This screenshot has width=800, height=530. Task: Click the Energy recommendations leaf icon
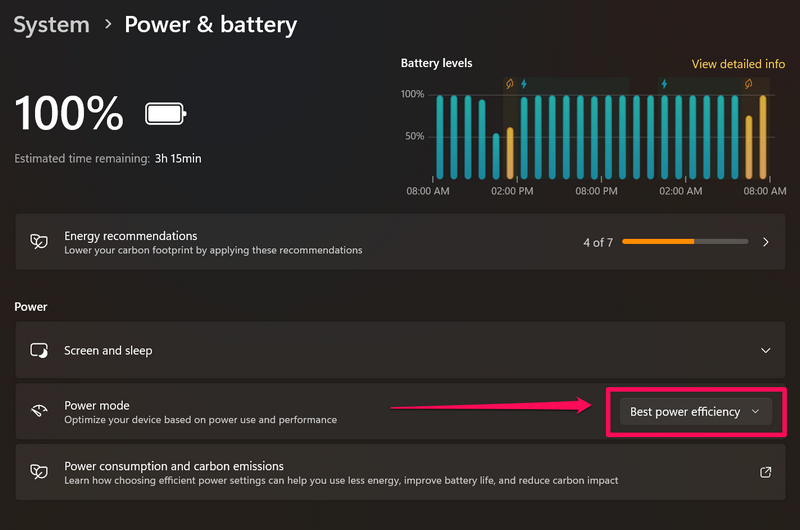(x=39, y=242)
